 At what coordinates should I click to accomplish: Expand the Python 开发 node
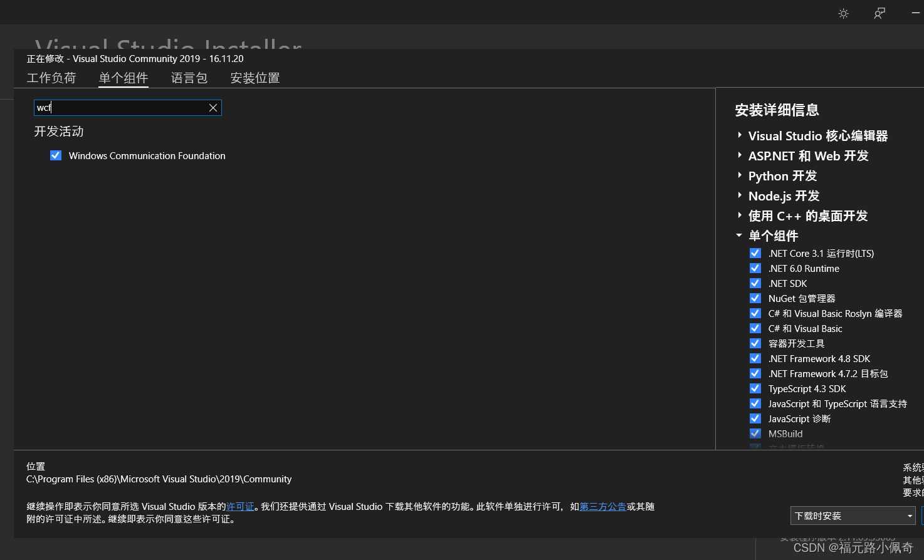[x=740, y=175]
